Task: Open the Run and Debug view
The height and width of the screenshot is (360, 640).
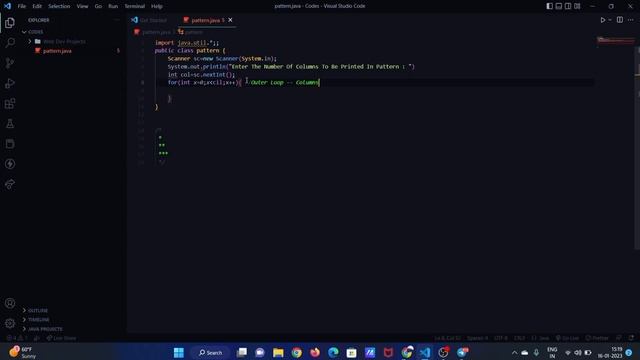Action: coord(10,83)
